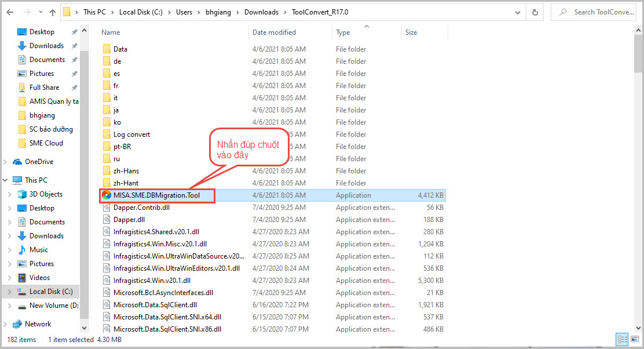Select Microsoft.Data.SqlClient.SNI.x64.dll file
This screenshot has height=349, width=644.
coord(273,317)
